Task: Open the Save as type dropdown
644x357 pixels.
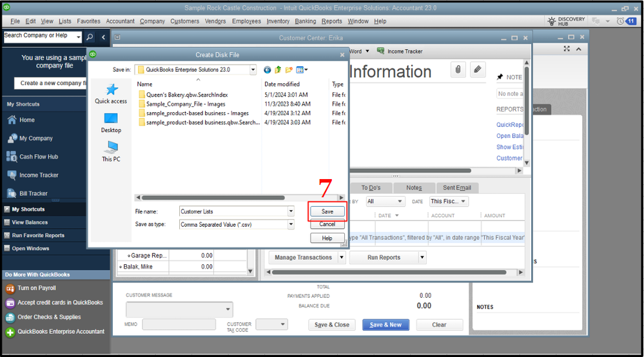Action: click(x=291, y=224)
